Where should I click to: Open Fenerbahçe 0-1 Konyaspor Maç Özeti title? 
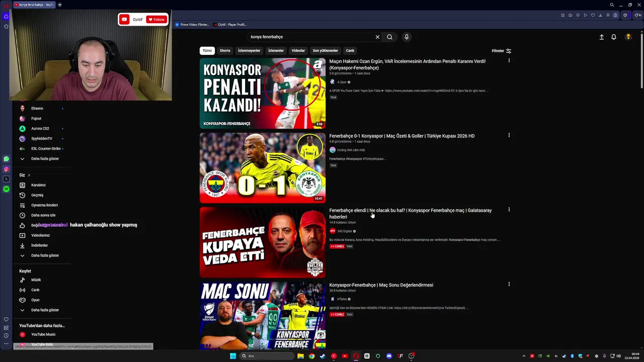tap(402, 136)
